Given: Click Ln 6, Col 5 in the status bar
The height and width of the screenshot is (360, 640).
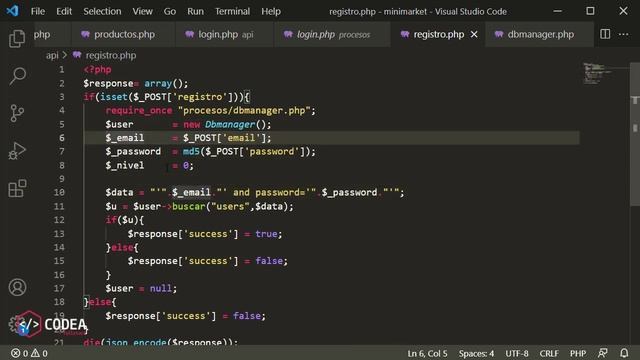Looking at the screenshot, I should (427, 353).
